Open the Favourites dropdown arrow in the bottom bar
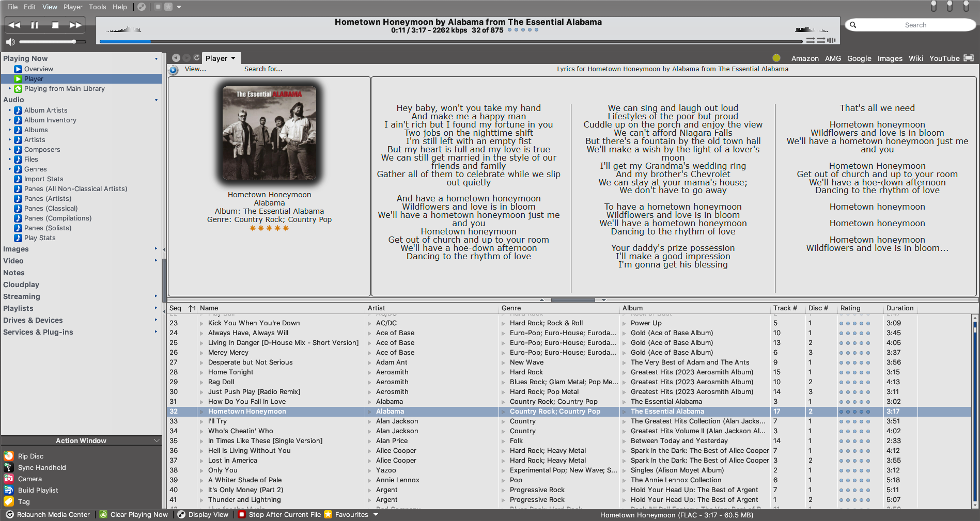 [376, 514]
